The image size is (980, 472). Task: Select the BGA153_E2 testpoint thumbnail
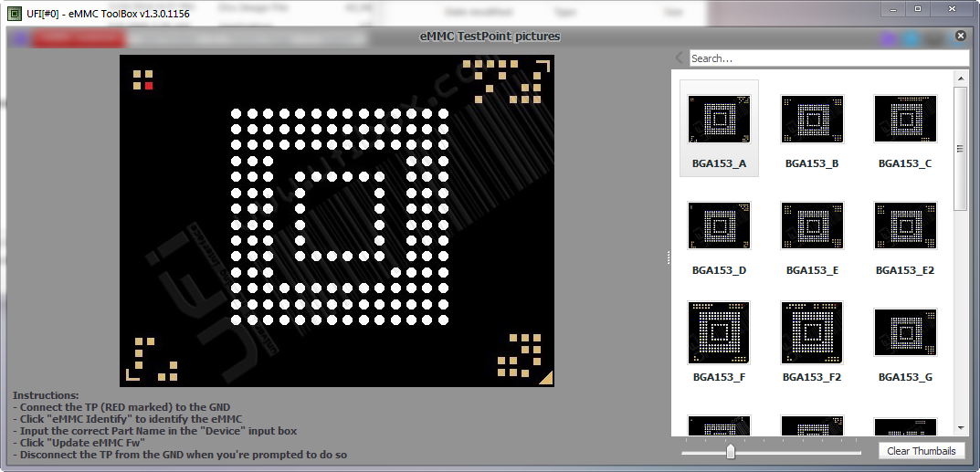click(x=905, y=226)
